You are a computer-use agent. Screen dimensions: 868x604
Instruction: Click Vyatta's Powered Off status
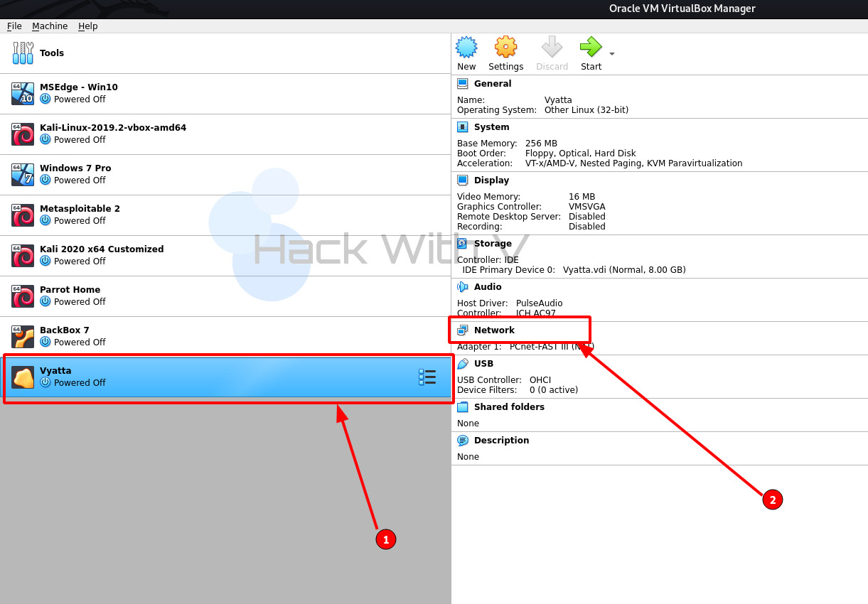80,383
